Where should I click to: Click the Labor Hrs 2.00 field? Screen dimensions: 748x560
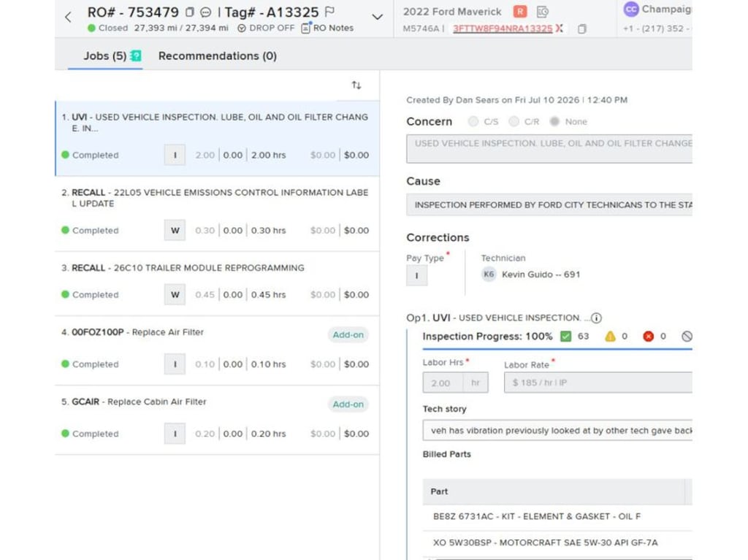point(455,383)
